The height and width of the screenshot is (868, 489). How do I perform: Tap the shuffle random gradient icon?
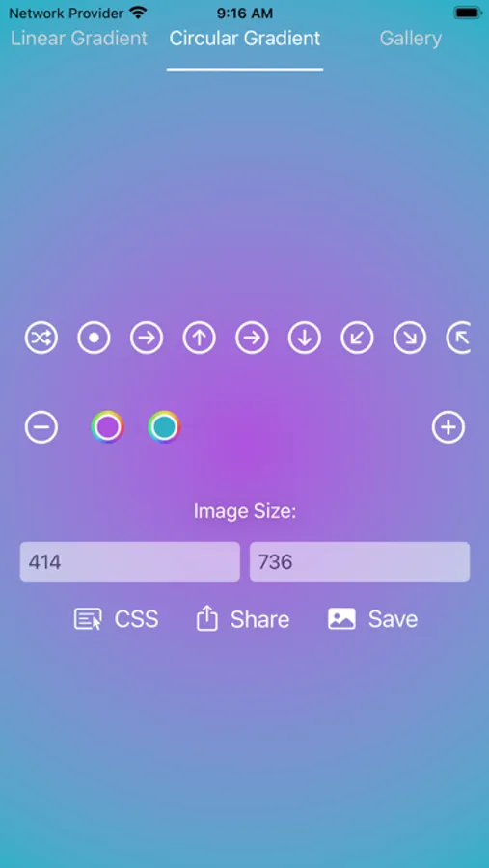(x=41, y=338)
